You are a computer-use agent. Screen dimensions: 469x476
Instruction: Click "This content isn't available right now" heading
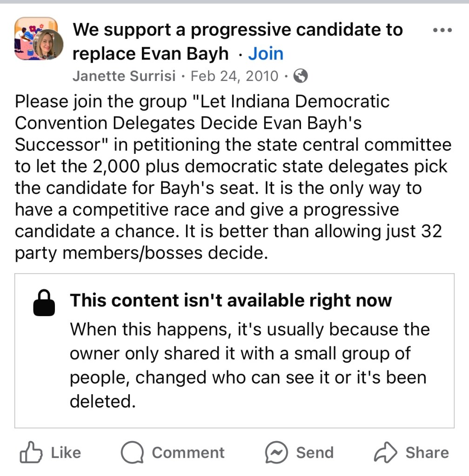coord(231,301)
